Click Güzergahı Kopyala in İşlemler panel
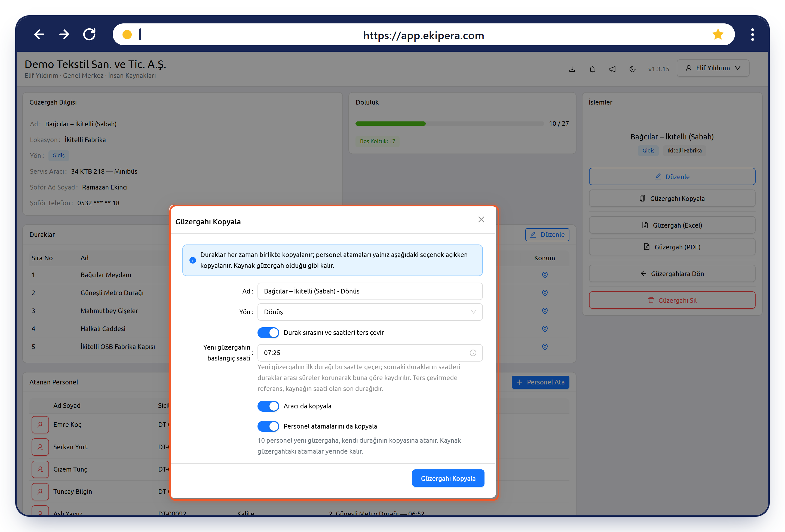 pyautogui.click(x=672, y=198)
